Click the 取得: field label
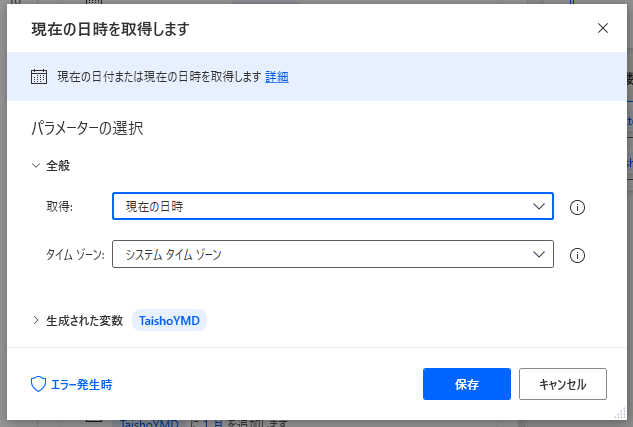This screenshot has width=633, height=427. pyautogui.click(x=60, y=207)
